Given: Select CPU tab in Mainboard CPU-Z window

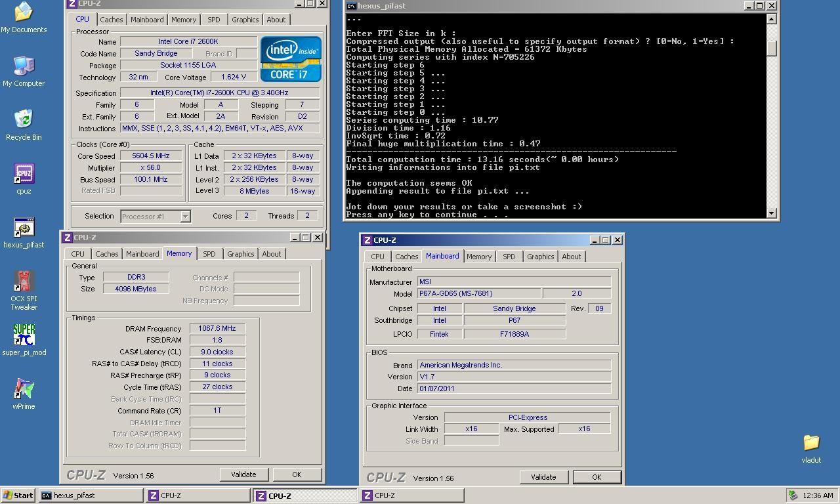Looking at the screenshot, I should point(377,257).
